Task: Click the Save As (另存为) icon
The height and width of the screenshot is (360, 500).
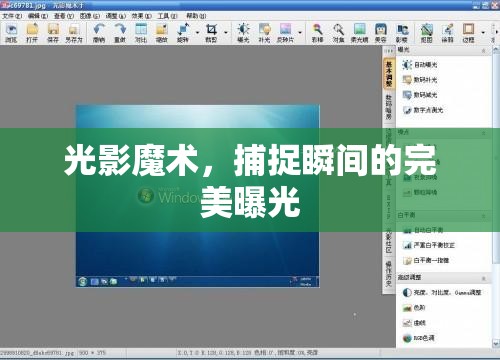Action: tap(74, 33)
